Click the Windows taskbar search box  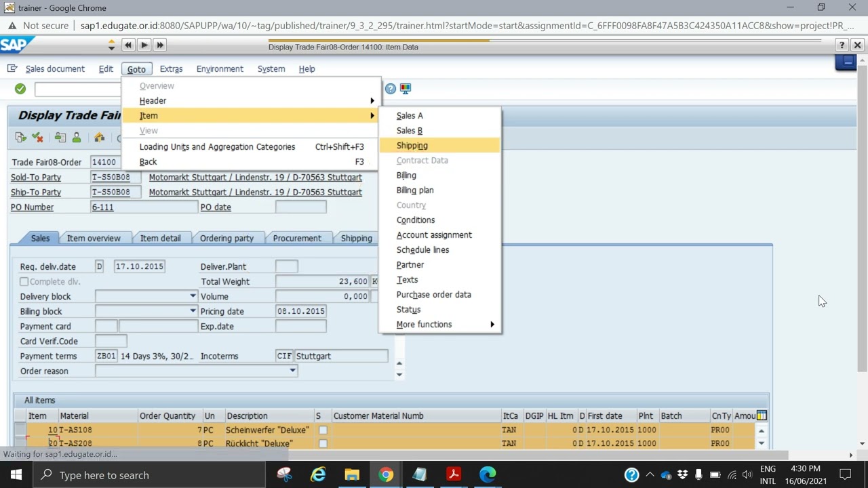click(149, 475)
